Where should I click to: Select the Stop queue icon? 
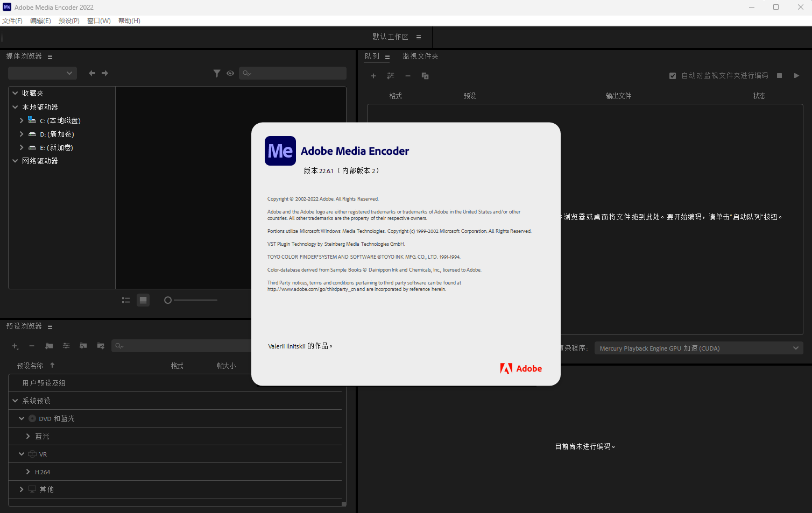coord(779,75)
